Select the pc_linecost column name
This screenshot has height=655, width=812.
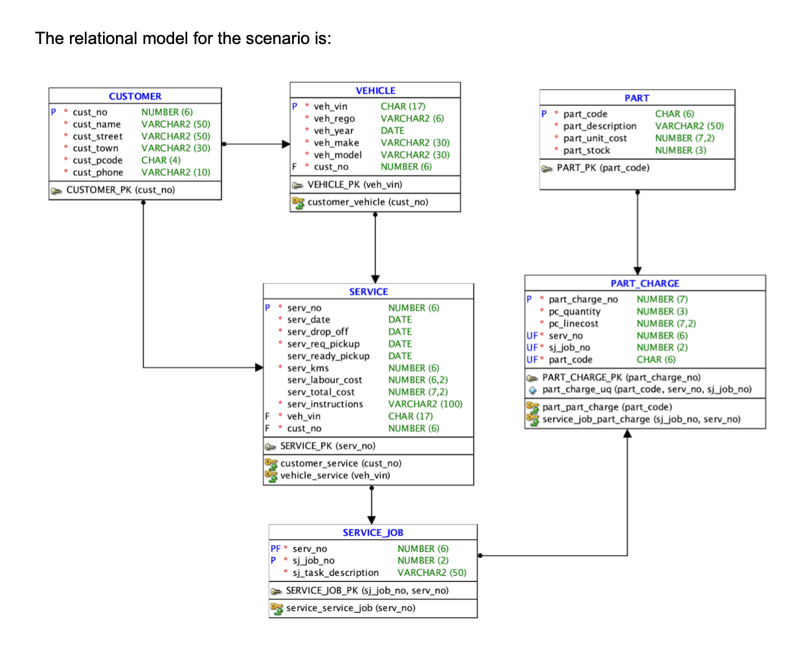(x=574, y=324)
